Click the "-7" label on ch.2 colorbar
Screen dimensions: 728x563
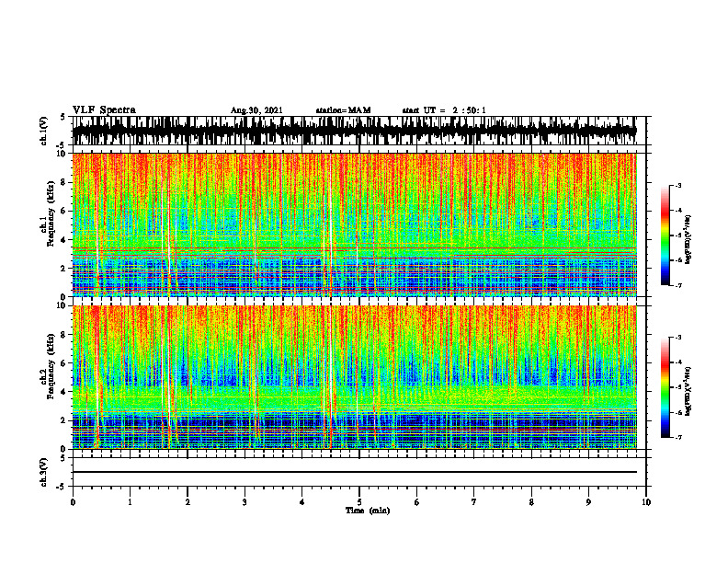678,437
